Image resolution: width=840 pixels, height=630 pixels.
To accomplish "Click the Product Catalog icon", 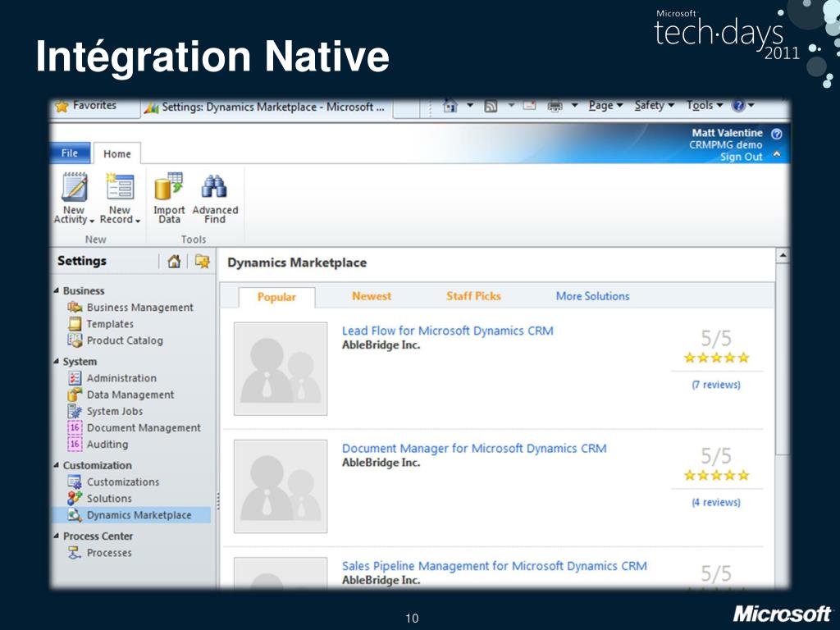I will (75, 340).
